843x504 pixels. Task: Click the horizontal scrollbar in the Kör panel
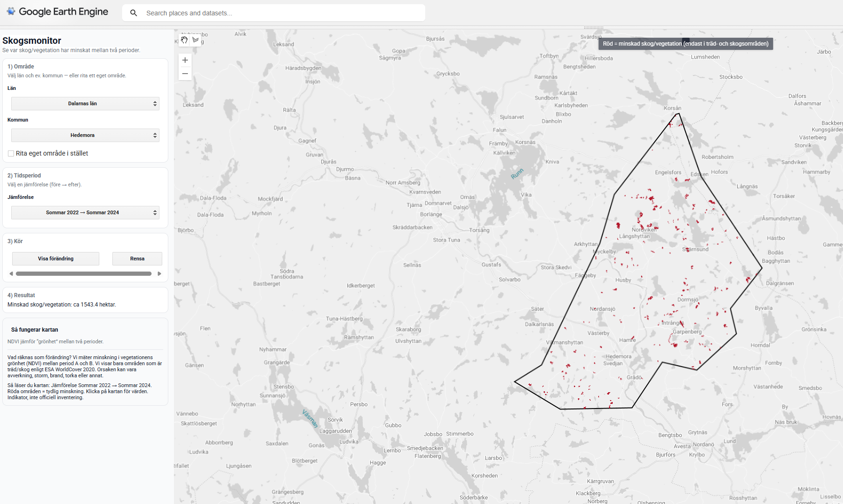coord(84,274)
